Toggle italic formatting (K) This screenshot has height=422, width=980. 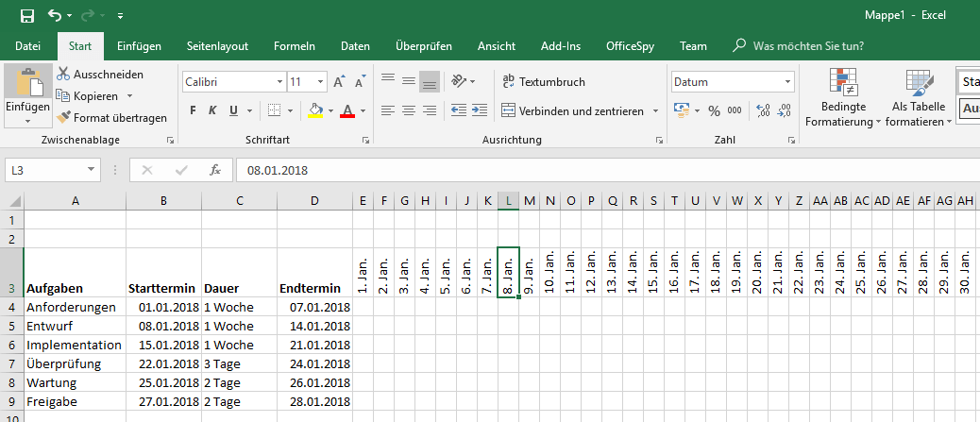pyautogui.click(x=213, y=110)
